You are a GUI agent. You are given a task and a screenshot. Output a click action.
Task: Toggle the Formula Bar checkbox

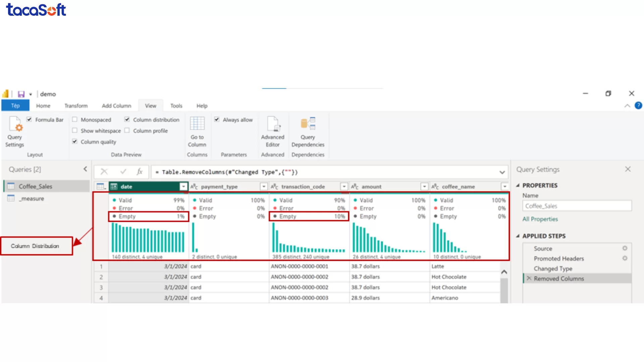29,119
